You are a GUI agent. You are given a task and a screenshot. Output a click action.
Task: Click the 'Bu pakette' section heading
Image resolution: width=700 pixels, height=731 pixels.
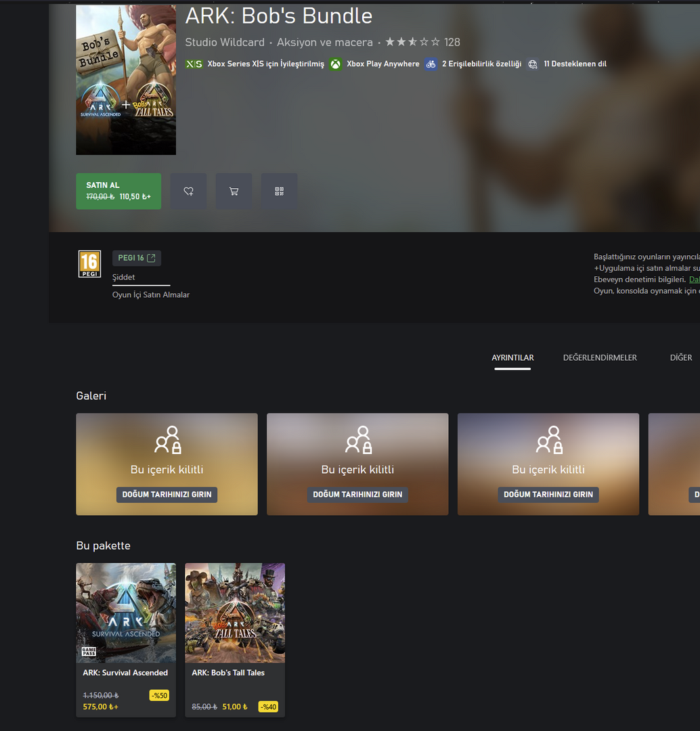click(103, 546)
